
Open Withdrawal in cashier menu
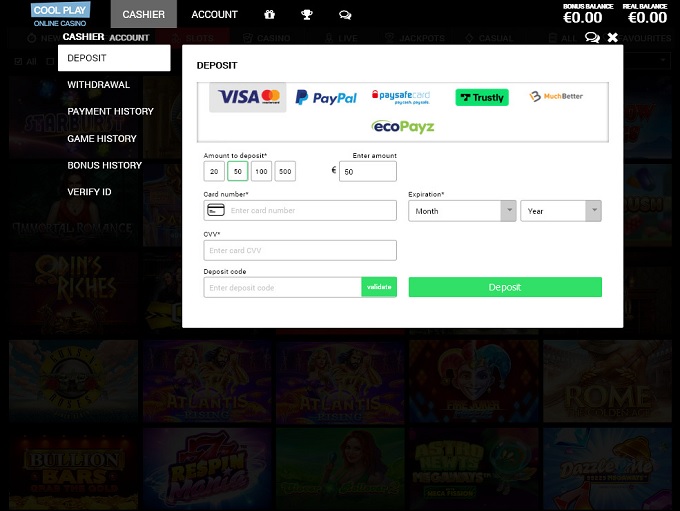98,85
